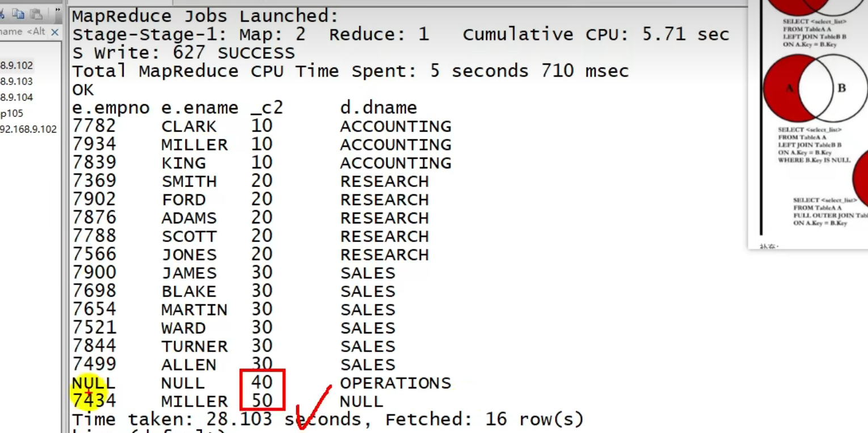
Task: Open the 92.168.9.102 session entry
Action: [28, 129]
